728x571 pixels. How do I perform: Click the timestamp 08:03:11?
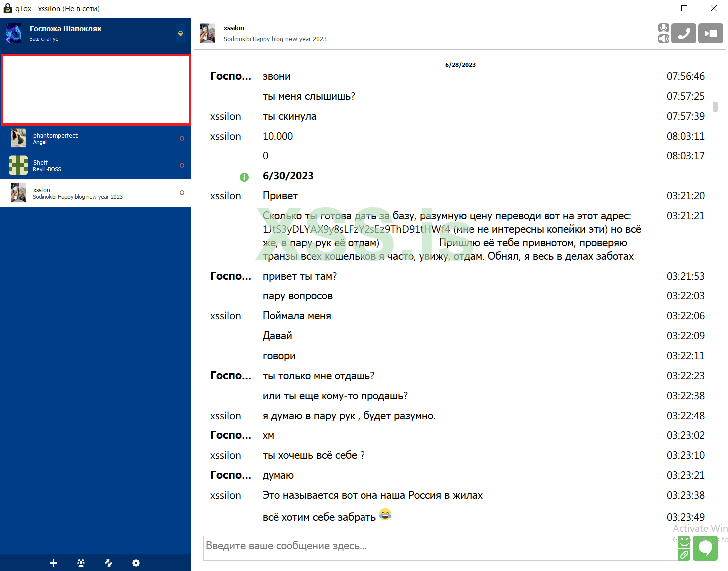(686, 136)
